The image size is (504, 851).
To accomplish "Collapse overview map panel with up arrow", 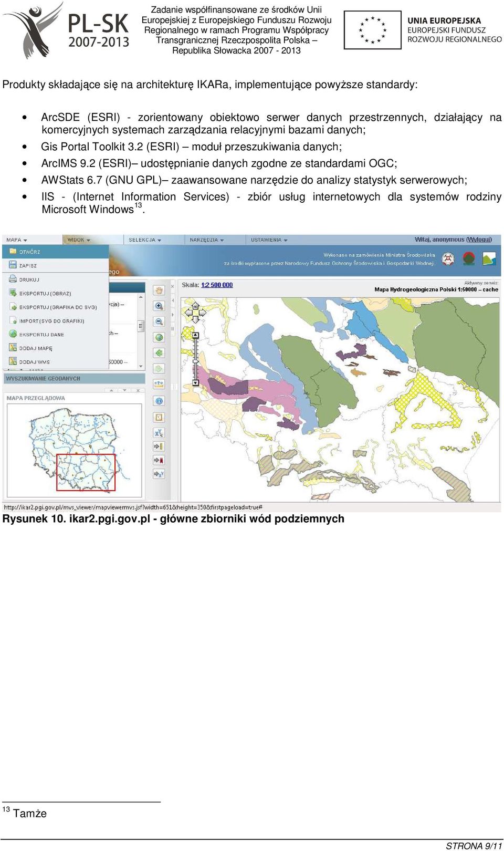I will [x=111, y=390].
